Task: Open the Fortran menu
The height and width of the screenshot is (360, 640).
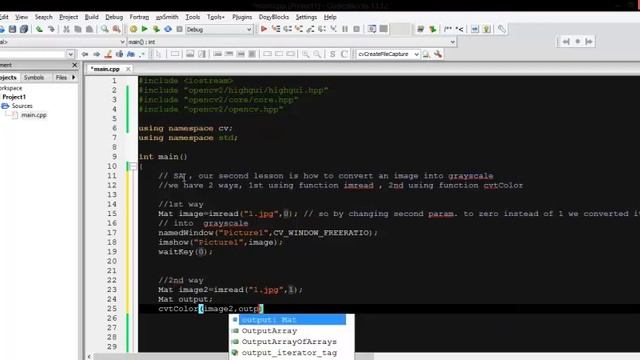Action: pos(139,17)
